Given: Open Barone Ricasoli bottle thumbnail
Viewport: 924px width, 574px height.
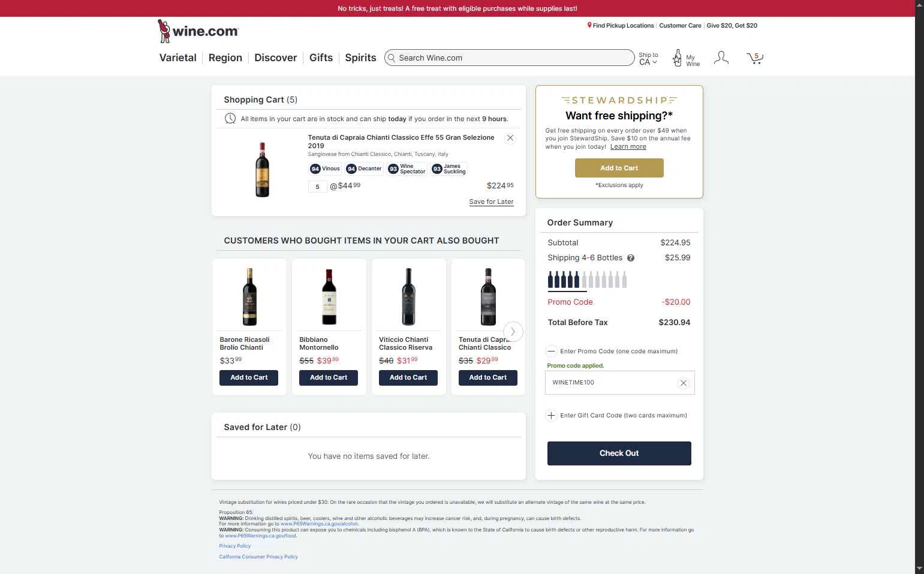Looking at the screenshot, I should pyautogui.click(x=249, y=296).
